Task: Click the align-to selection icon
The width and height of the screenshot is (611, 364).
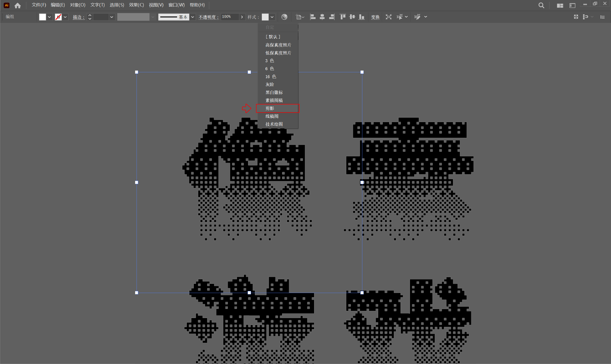Action: (x=299, y=17)
